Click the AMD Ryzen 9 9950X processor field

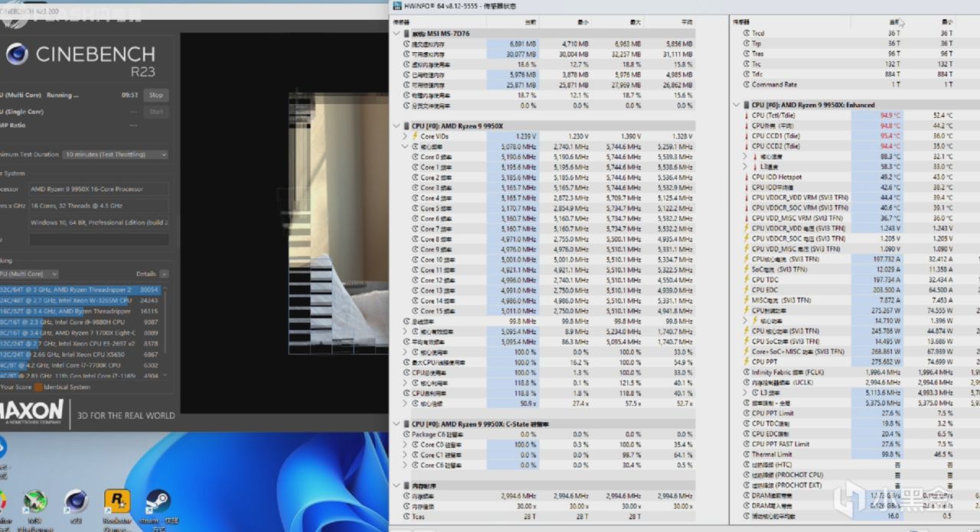(x=99, y=189)
